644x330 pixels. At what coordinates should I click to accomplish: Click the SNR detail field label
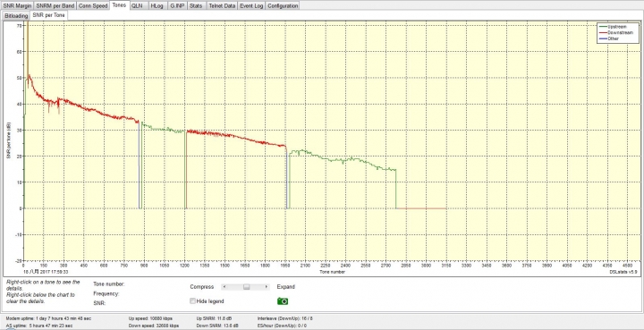pyautogui.click(x=99, y=303)
